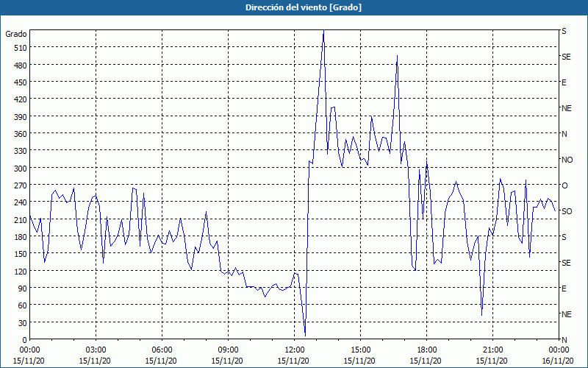Click the E compass label level with 90

coord(564,289)
